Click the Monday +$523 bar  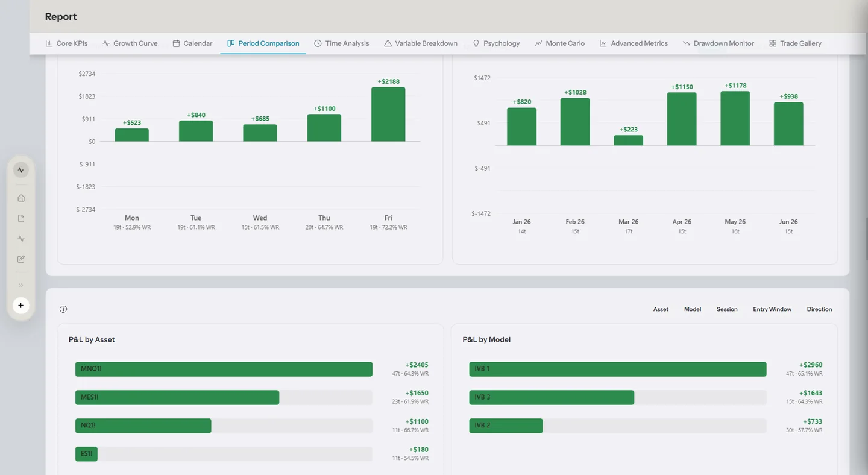(132, 135)
